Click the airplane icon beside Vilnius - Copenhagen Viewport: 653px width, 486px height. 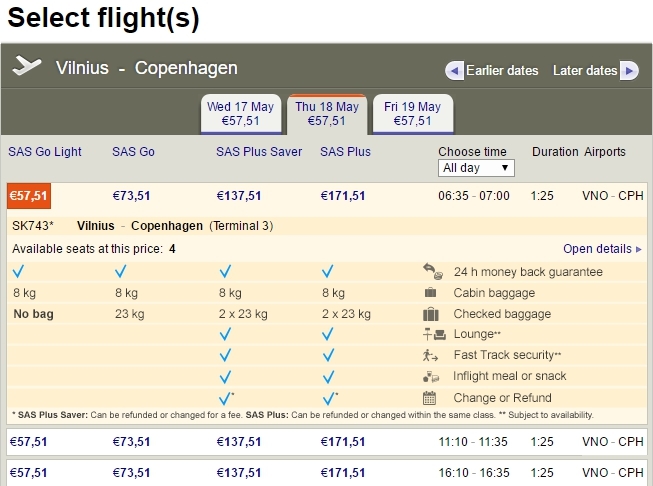26,66
